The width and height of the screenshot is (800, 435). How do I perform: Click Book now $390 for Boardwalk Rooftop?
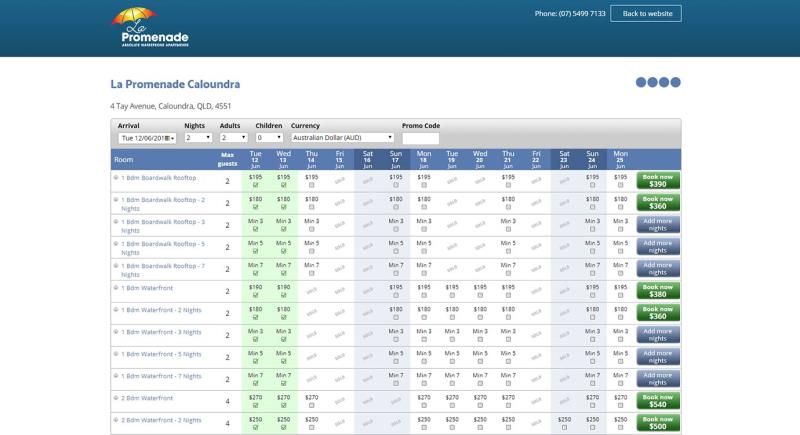[x=658, y=181]
